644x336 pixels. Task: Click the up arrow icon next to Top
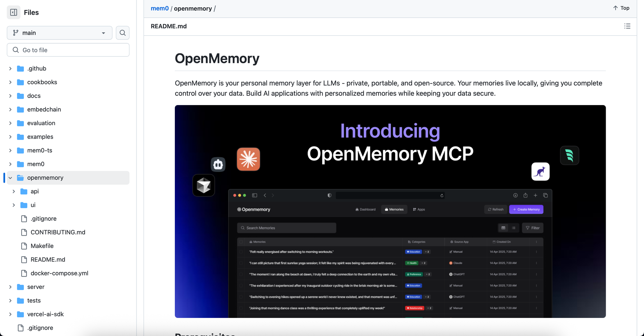click(615, 8)
